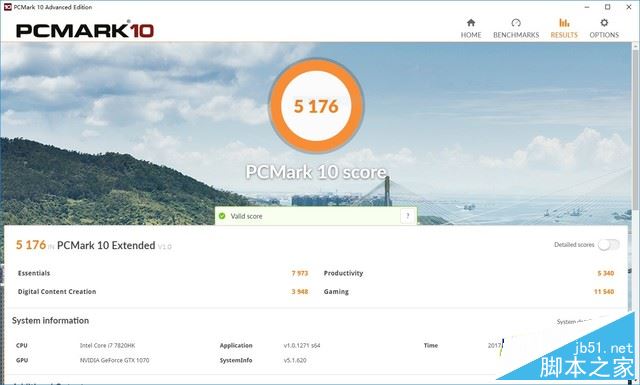This screenshot has height=385, width=640.
Task: Click the GPU value NVIDIA GeForce GTX 1070
Action: [114, 360]
